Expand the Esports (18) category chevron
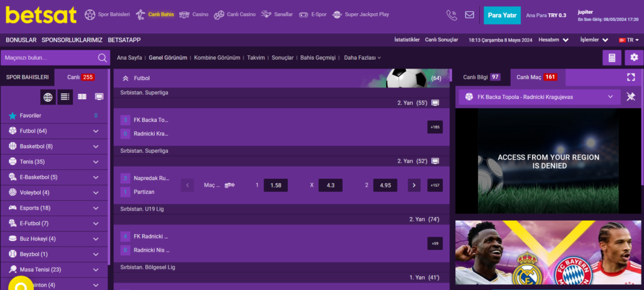644x290 pixels. [x=96, y=208]
